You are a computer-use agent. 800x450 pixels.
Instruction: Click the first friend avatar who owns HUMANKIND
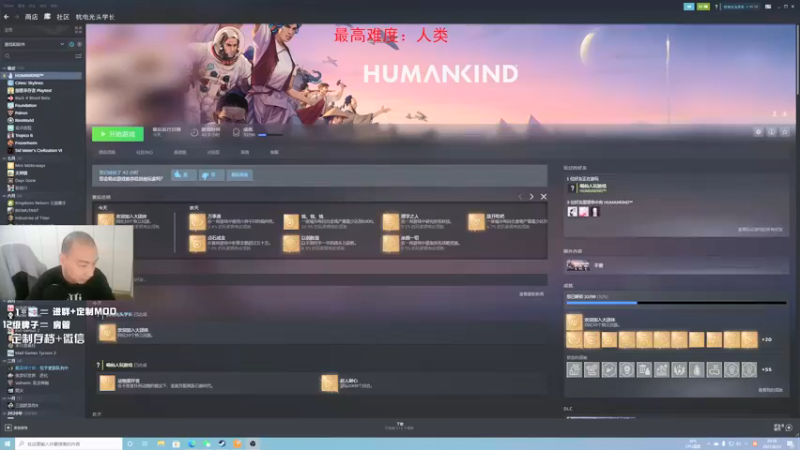tap(572, 212)
